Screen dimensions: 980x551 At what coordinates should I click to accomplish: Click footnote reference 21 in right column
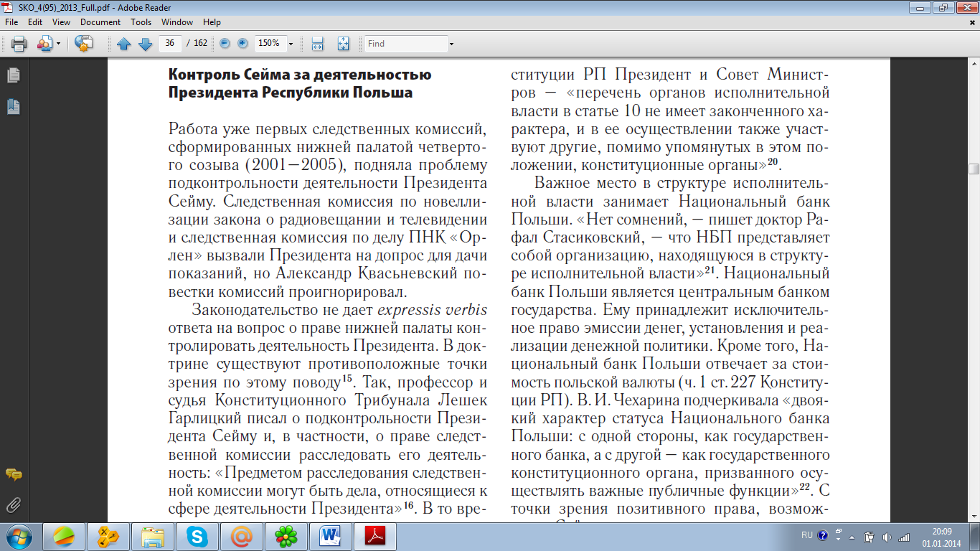pyautogui.click(x=713, y=270)
